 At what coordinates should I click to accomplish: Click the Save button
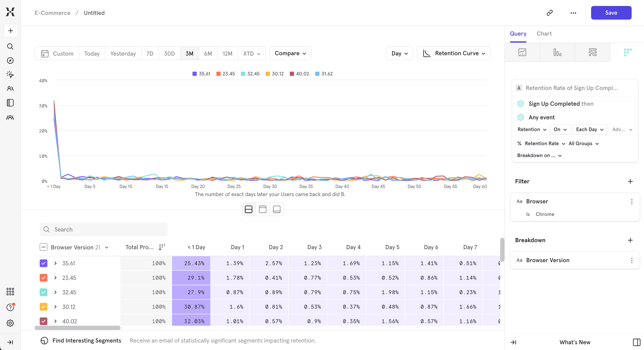click(x=611, y=13)
